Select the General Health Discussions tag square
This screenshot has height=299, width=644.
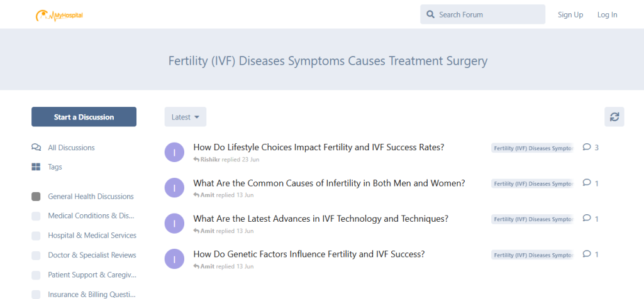(x=36, y=197)
